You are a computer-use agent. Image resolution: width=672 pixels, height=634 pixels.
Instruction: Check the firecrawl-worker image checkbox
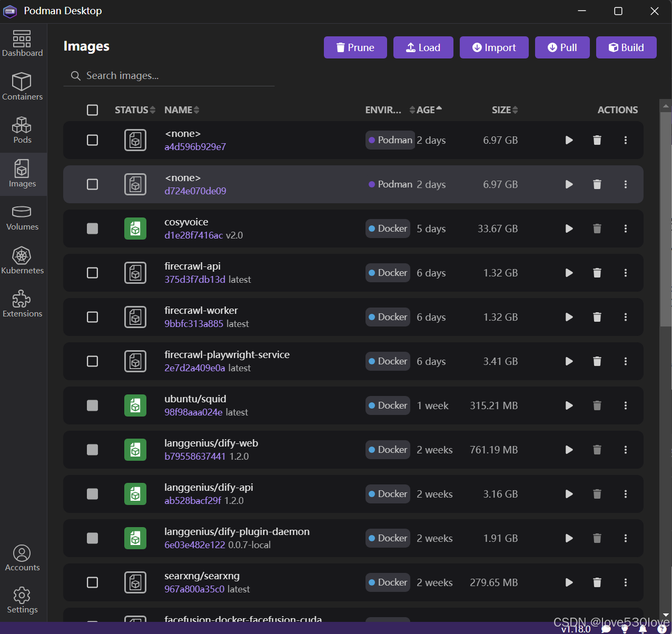tap(92, 317)
